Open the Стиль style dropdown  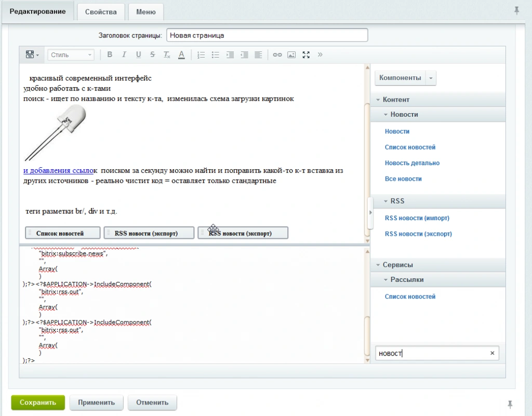click(71, 55)
